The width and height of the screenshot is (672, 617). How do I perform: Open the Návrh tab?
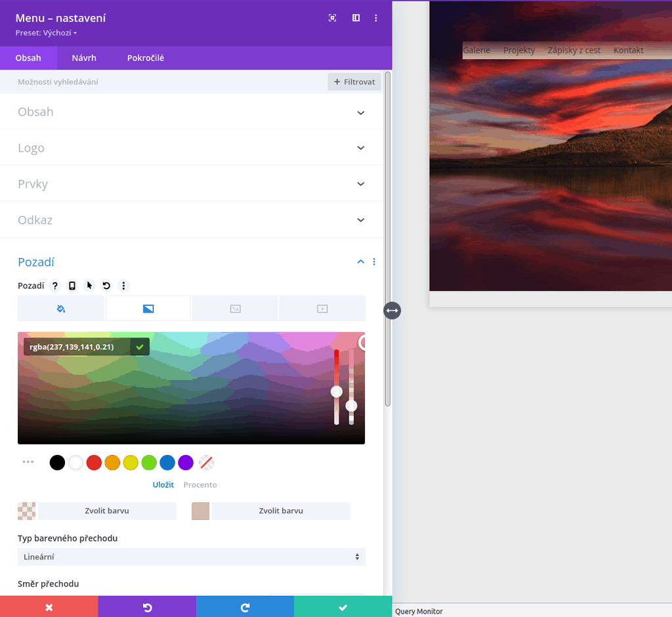[x=84, y=58]
